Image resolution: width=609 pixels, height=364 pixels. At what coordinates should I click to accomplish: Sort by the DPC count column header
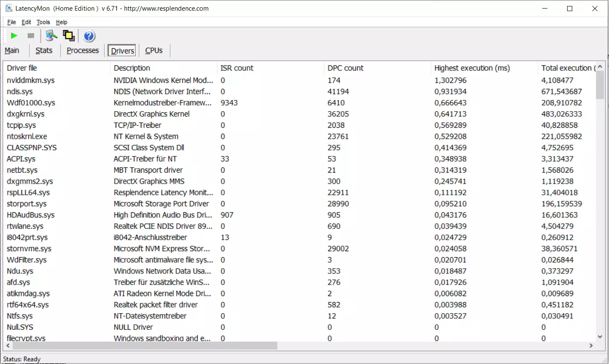coord(377,68)
